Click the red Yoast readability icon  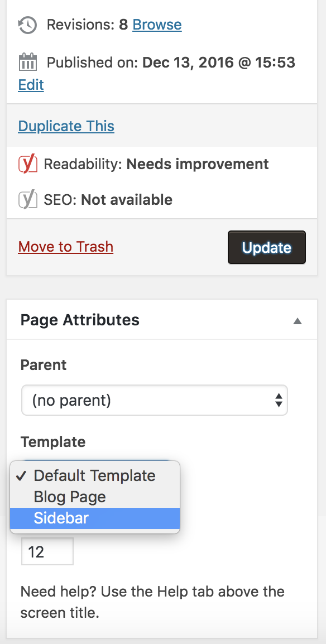click(x=28, y=164)
